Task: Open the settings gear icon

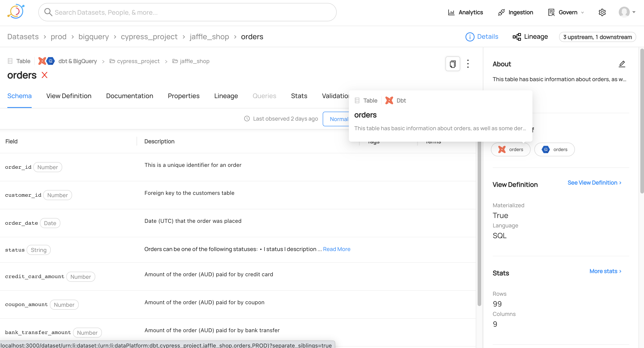Action: [x=602, y=12]
